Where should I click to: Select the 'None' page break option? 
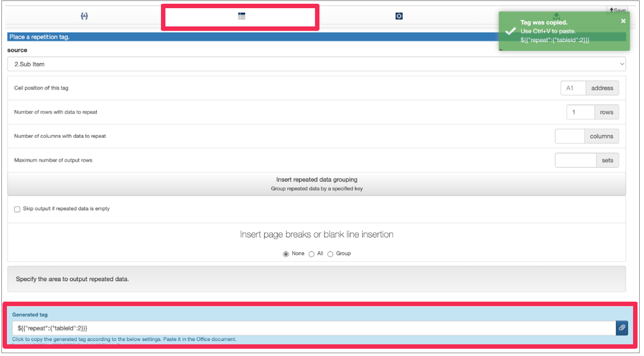pos(286,254)
